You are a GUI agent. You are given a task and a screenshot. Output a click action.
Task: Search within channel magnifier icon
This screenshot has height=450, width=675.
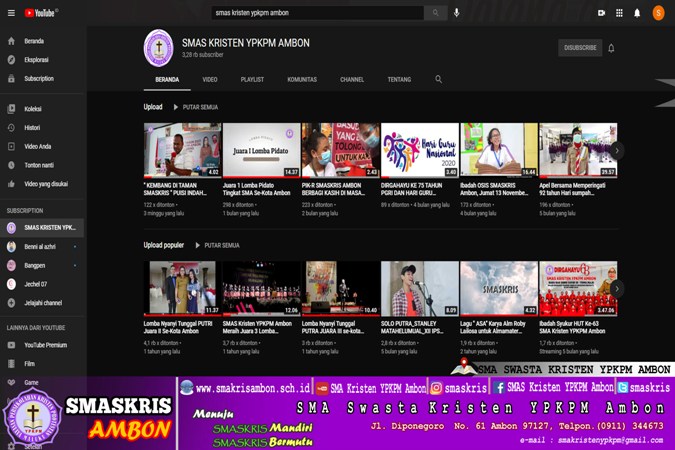coord(438,79)
